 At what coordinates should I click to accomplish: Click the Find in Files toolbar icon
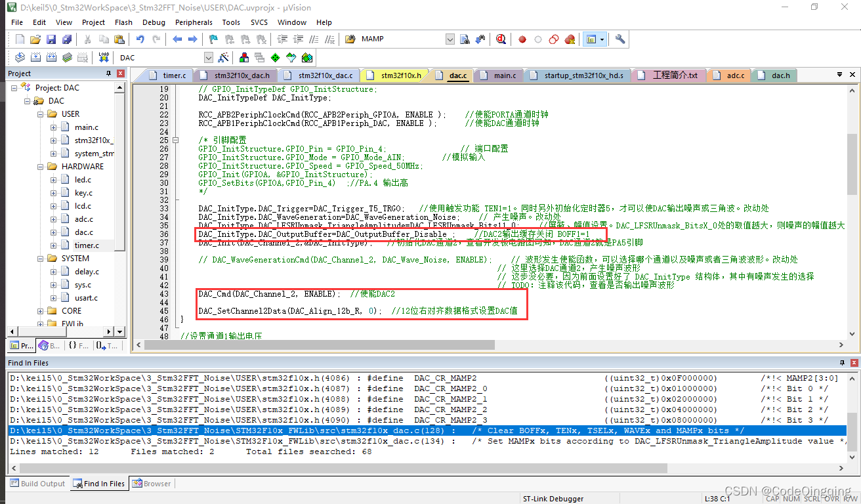click(x=350, y=39)
